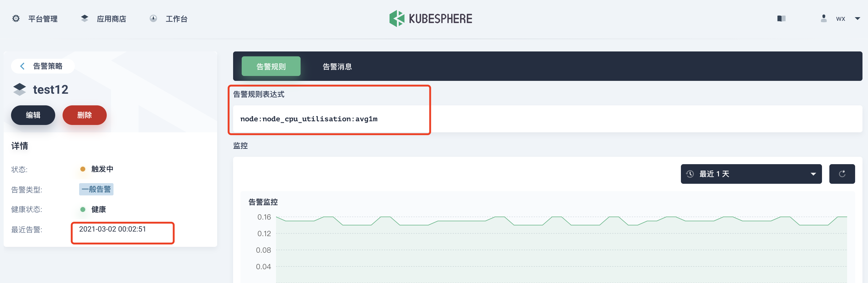
Task: Click the user avatar icon
Action: point(824,18)
